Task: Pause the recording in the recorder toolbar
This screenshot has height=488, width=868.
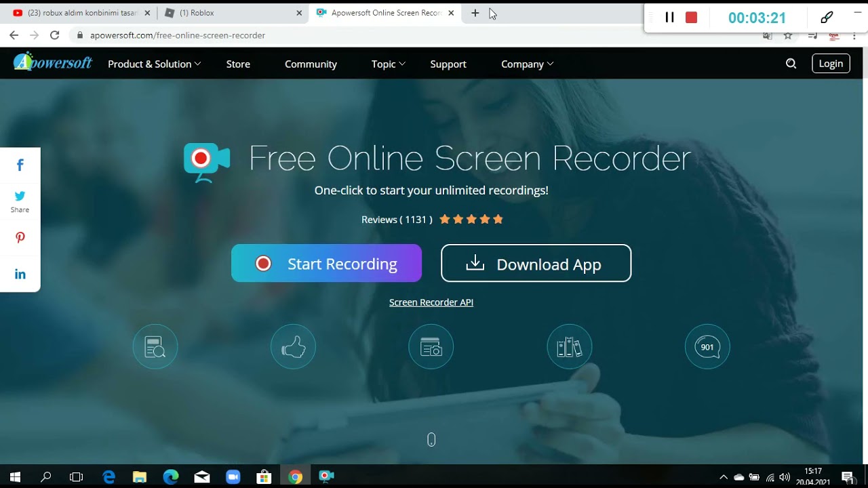Action: (x=669, y=18)
